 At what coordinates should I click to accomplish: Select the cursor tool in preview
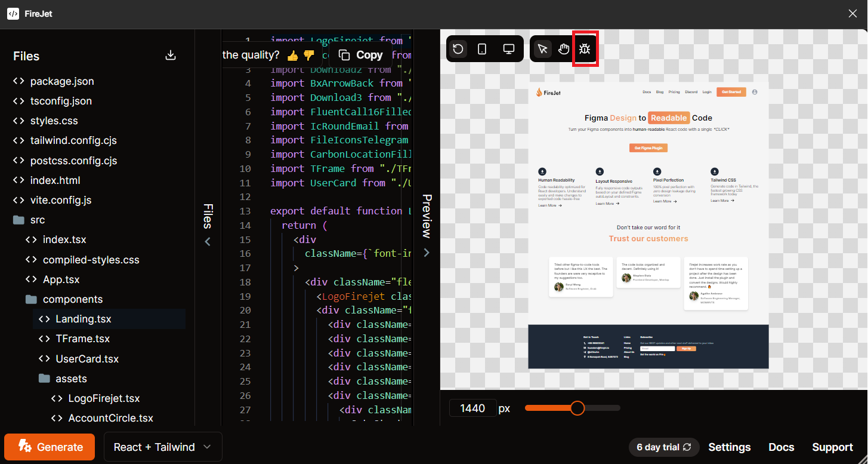click(x=542, y=48)
